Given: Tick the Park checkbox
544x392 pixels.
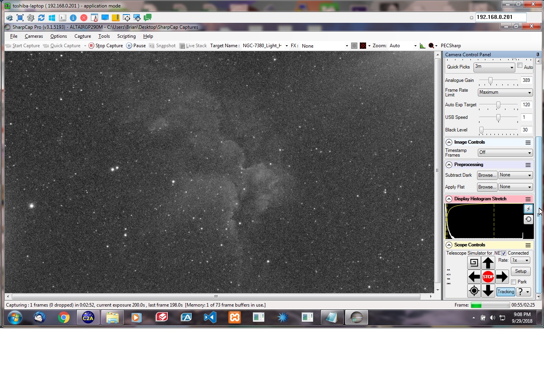Looking at the screenshot, I should pyautogui.click(x=513, y=282).
